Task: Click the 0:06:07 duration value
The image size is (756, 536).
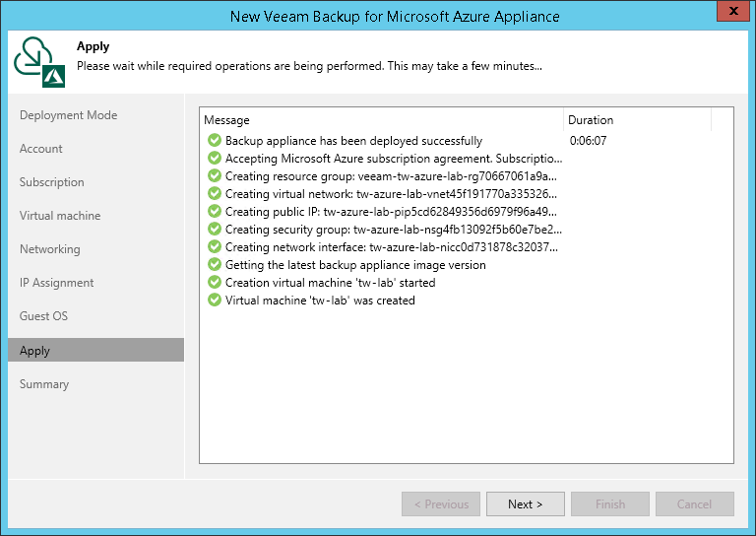Action: point(588,140)
